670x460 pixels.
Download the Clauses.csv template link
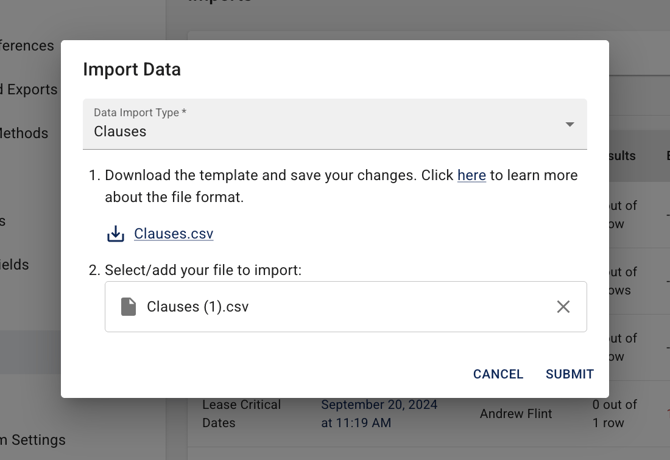pos(173,234)
